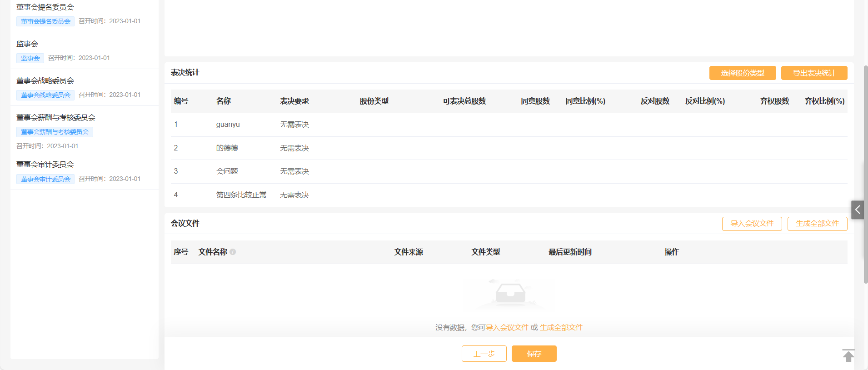Viewport: 868px width, 370px height.
Task: Select the 董事会提名委员会 meeting entry title
Action: [45, 7]
